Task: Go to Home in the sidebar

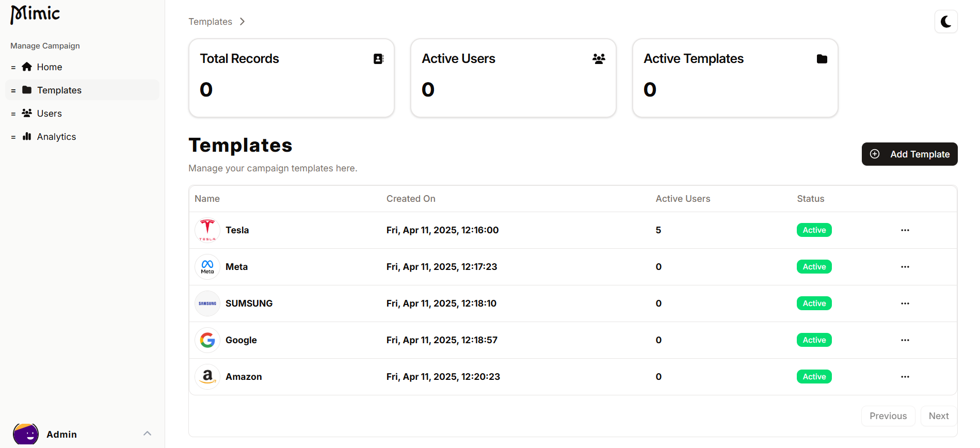Action: (x=49, y=67)
